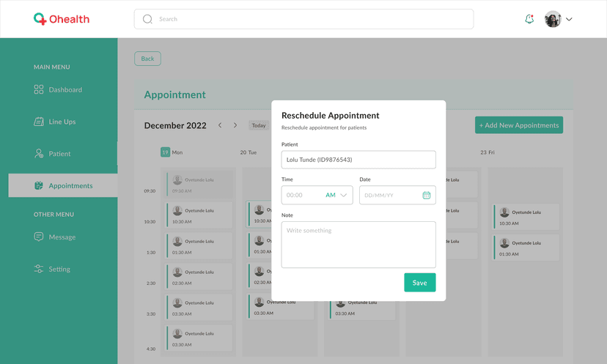Click the Dashboard grid icon
The height and width of the screenshot is (364, 607).
point(39,89)
